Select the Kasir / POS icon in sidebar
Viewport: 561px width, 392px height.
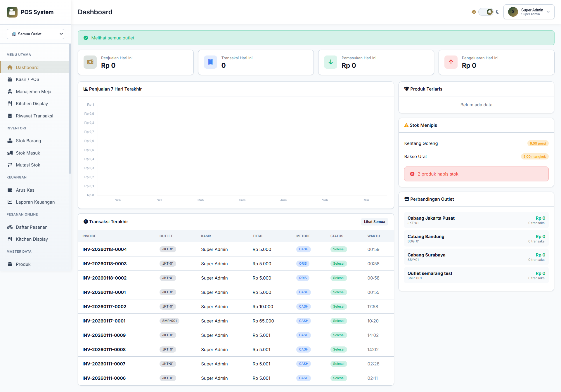pyautogui.click(x=10, y=79)
